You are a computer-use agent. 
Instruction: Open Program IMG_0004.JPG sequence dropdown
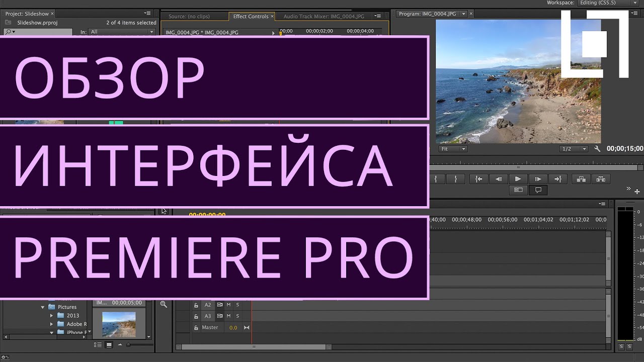click(464, 14)
